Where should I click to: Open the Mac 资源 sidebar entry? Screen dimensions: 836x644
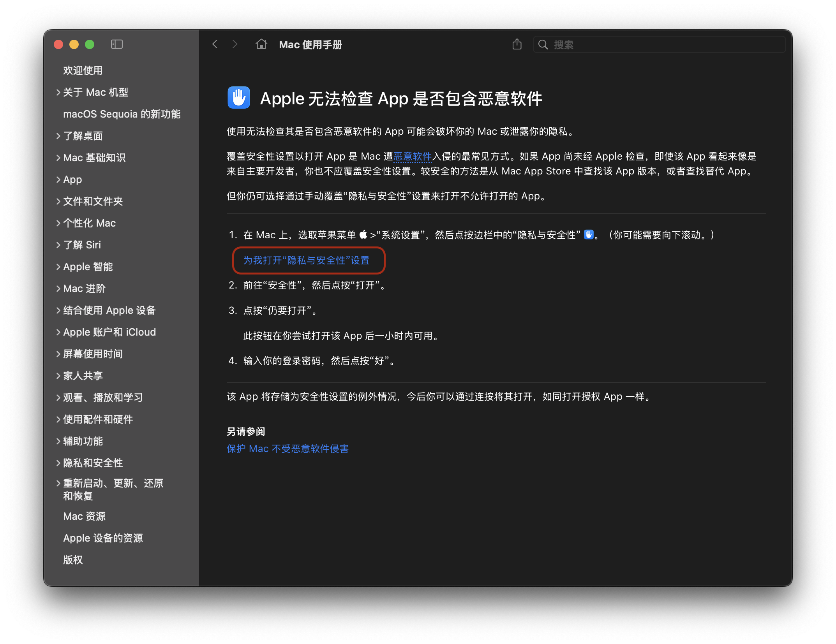pos(85,516)
